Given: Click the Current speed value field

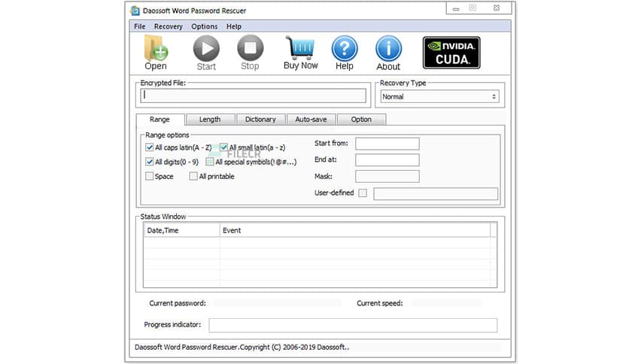Looking at the screenshot, I should point(446,304).
